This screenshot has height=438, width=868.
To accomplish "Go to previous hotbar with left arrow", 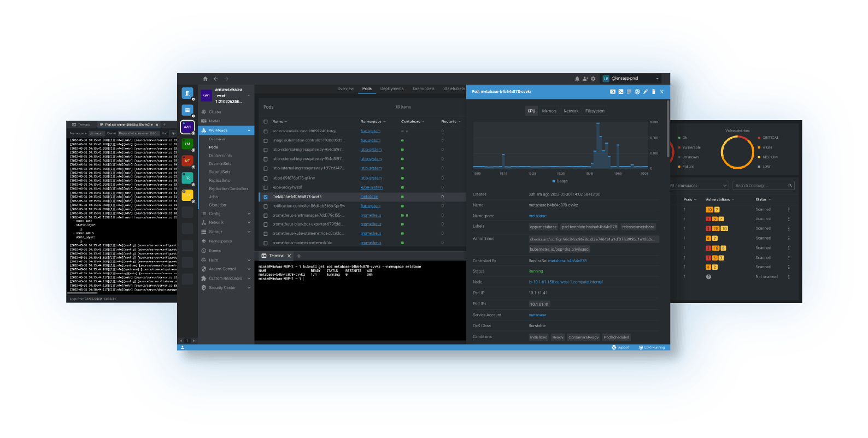I will pos(181,341).
